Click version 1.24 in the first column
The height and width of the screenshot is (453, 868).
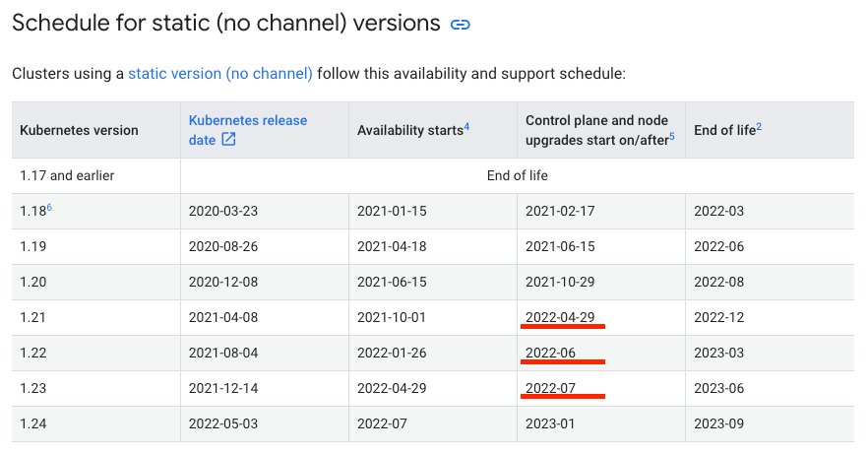pyautogui.click(x=33, y=423)
